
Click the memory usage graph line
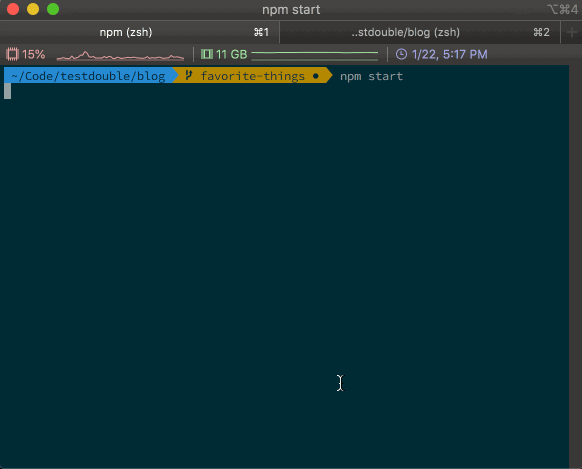[315, 56]
